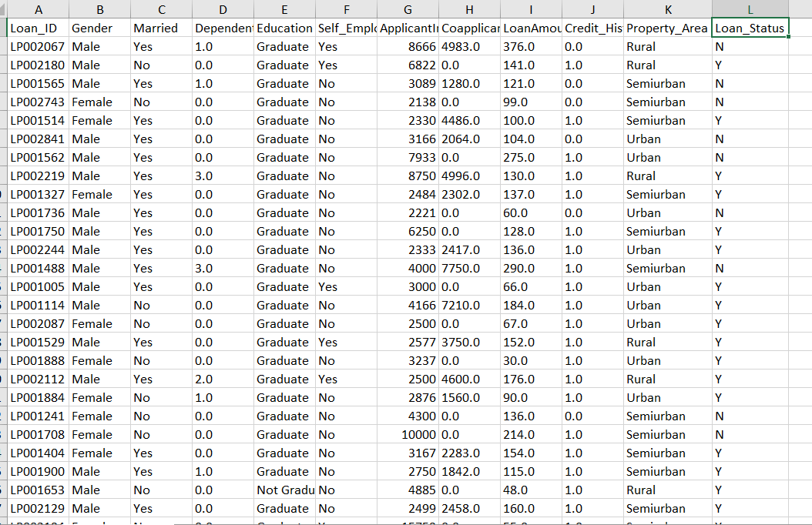Click the Loan_ID column header A
The height and width of the screenshot is (525, 812).
(38, 9)
